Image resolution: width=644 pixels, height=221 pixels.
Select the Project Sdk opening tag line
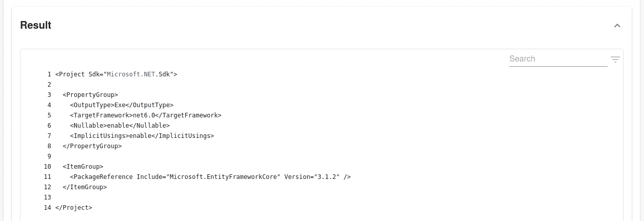point(116,74)
